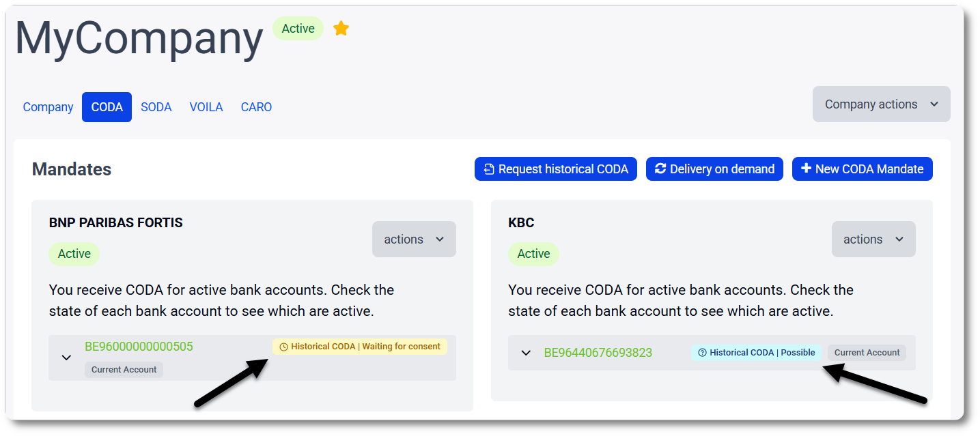Click the New CODA Mandate button
This screenshot has height=436, width=980.
tap(863, 169)
